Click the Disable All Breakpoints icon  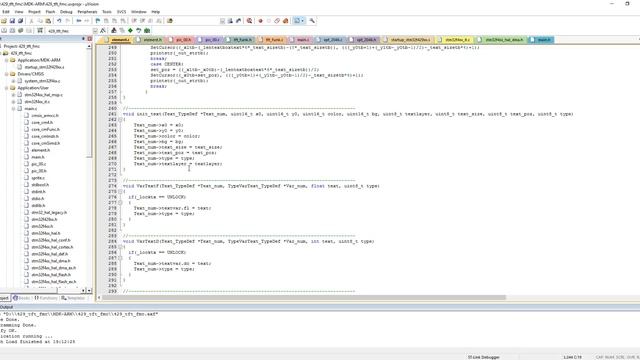(277, 21)
